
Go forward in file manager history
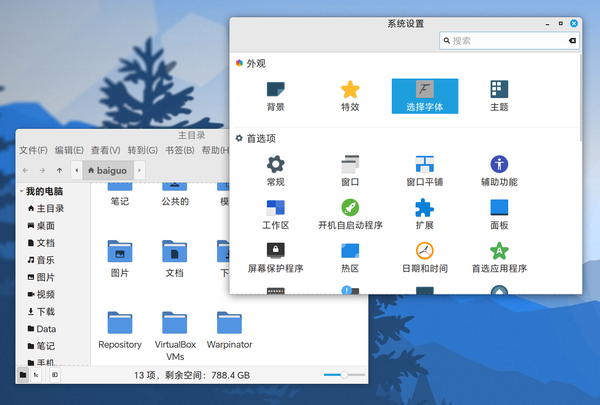42,170
